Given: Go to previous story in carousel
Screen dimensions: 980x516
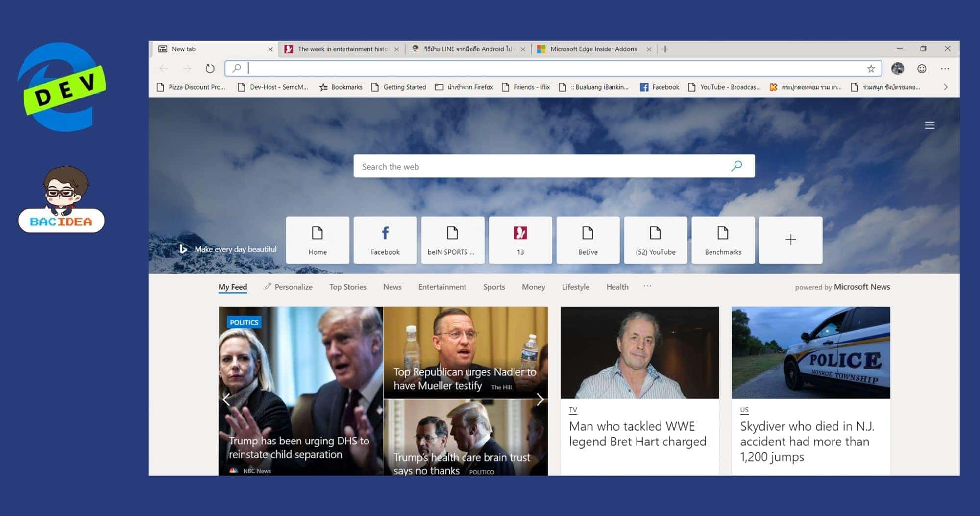Looking at the screenshot, I should [226, 399].
